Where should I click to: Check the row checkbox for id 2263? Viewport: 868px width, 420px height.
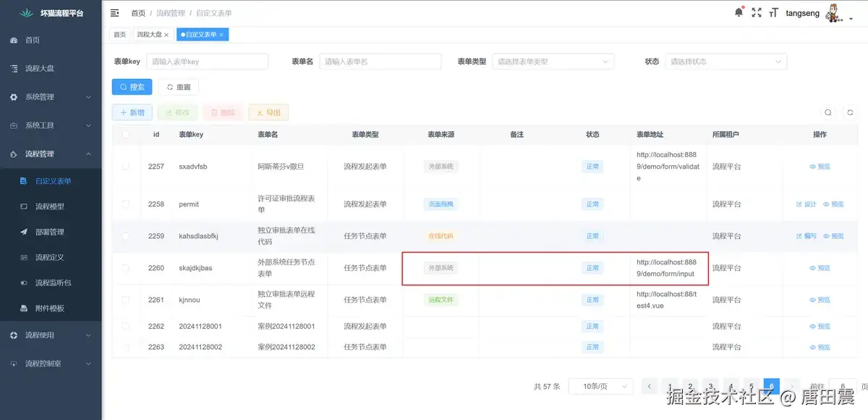pos(125,348)
